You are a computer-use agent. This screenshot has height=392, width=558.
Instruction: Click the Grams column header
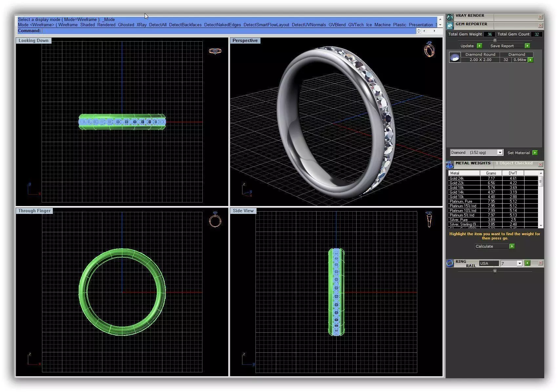click(x=491, y=173)
